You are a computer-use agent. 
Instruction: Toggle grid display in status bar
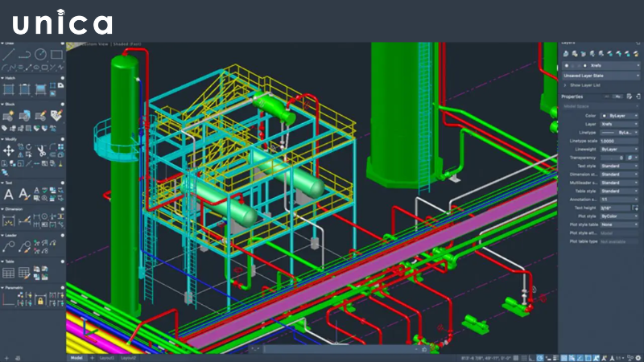click(516, 358)
